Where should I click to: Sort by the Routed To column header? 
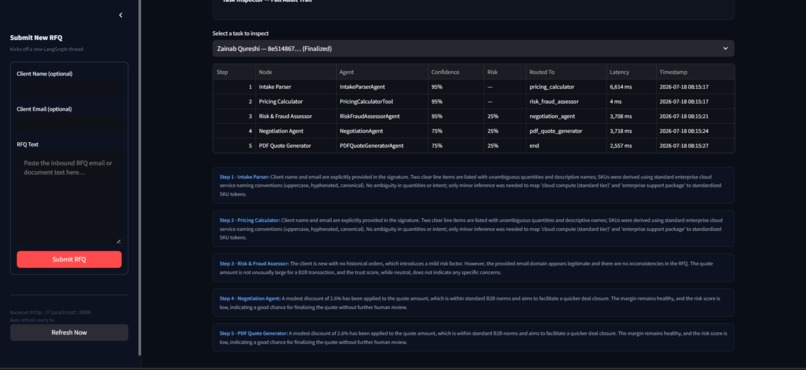[x=566, y=72]
